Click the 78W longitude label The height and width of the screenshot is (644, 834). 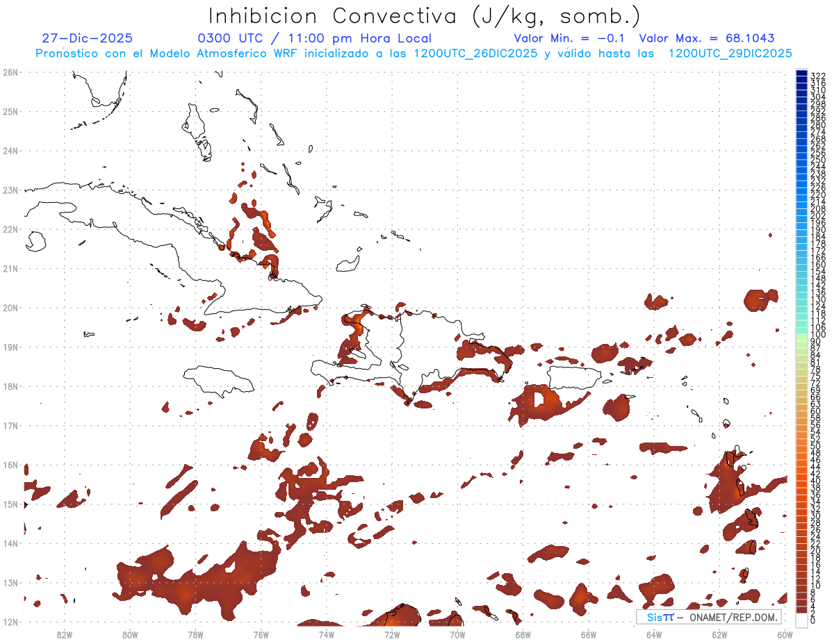195,634
